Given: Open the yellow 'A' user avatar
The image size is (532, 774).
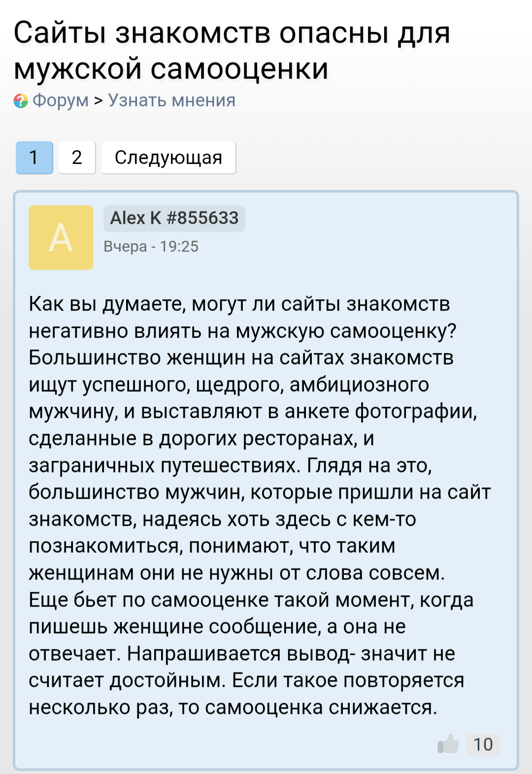Looking at the screenshot, I should tap(61, 237).
